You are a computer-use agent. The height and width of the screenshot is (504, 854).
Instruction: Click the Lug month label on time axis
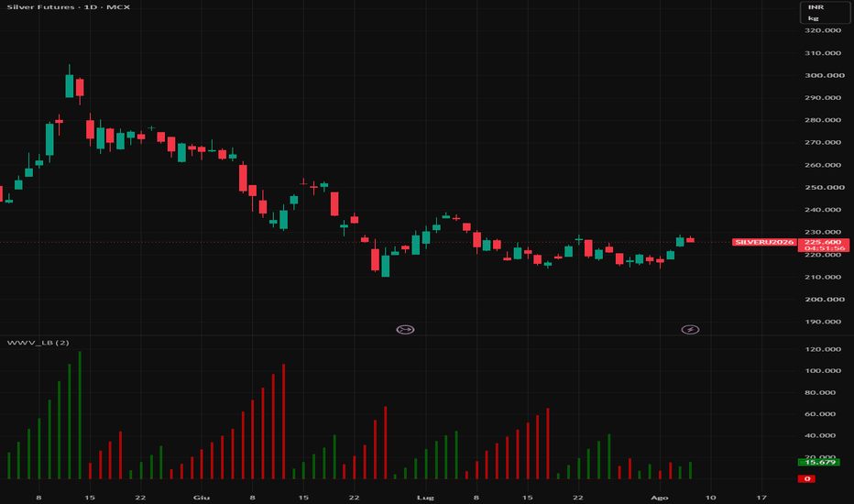425,498
